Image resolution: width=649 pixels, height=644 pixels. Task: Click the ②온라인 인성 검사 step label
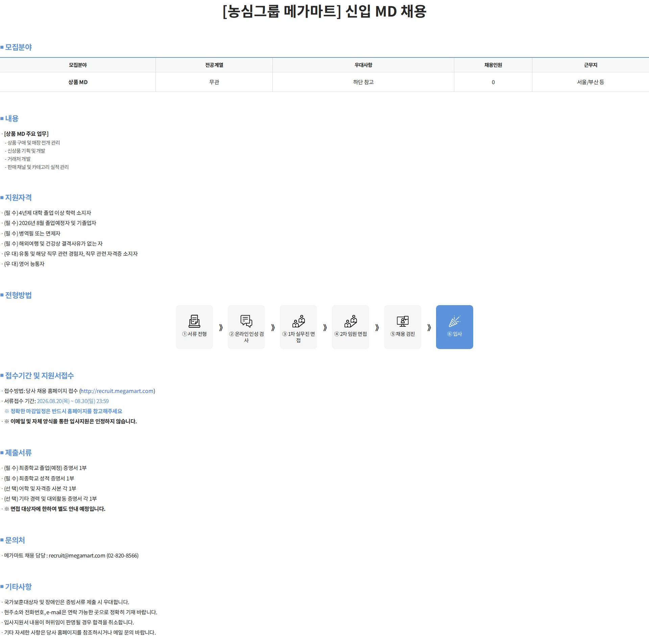click(x=246, y=337)
